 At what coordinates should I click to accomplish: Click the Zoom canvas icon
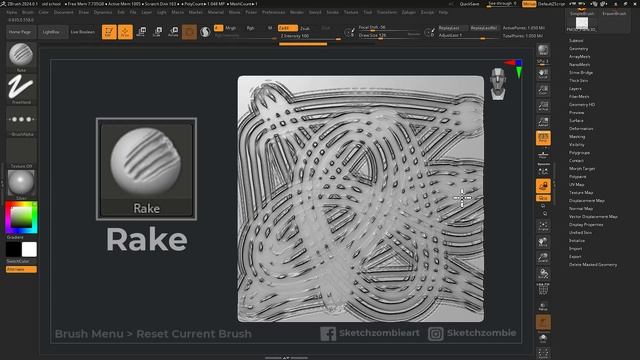pos(543,89)
